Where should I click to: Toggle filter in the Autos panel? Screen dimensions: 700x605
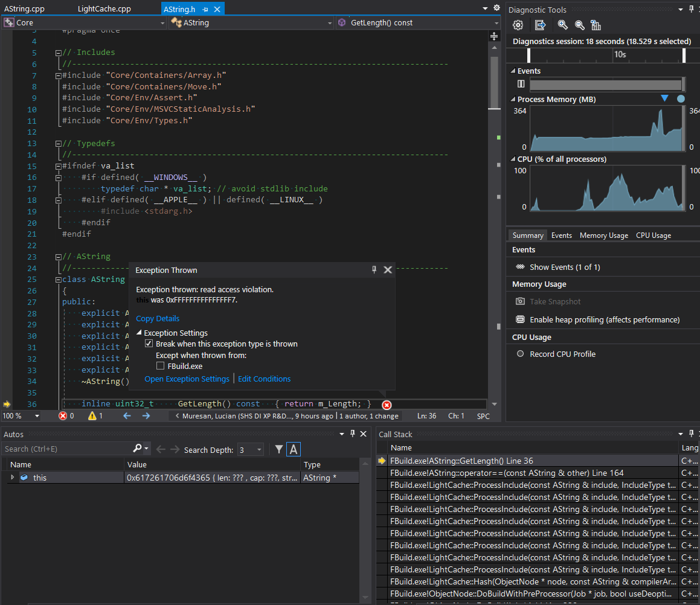click(277, 449)
